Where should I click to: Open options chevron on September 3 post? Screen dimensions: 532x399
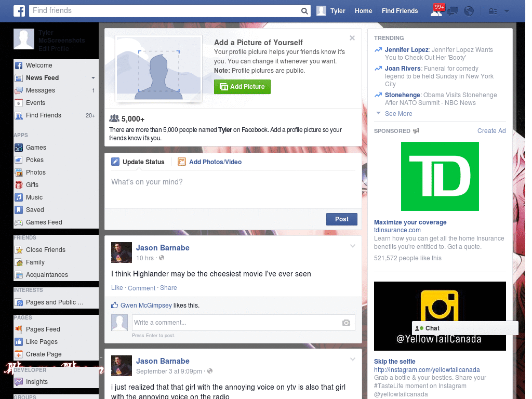(353, 359)
